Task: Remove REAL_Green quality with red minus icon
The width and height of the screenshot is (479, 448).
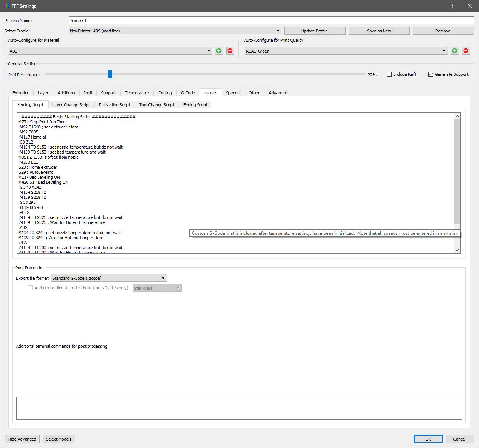Action: point(466,51)
